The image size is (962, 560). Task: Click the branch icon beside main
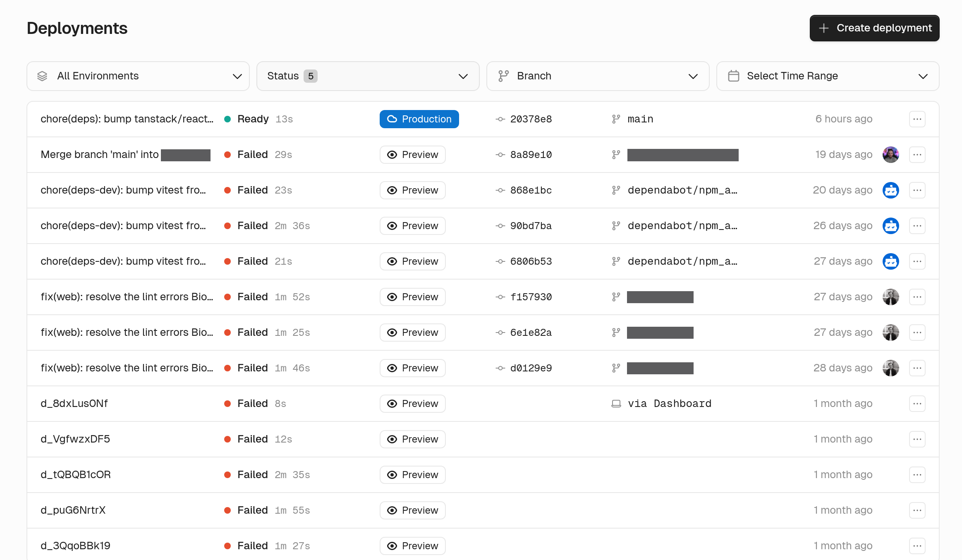616,119
